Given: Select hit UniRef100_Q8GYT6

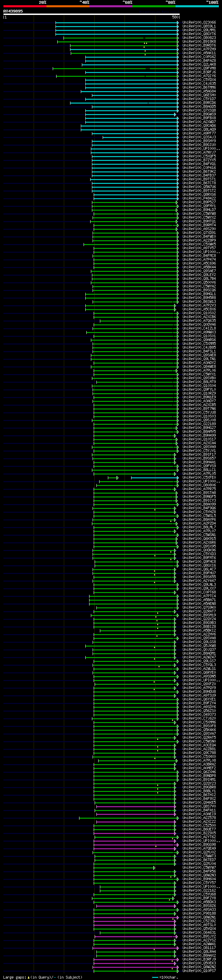Looking at the screenshot, I should 199,34.
